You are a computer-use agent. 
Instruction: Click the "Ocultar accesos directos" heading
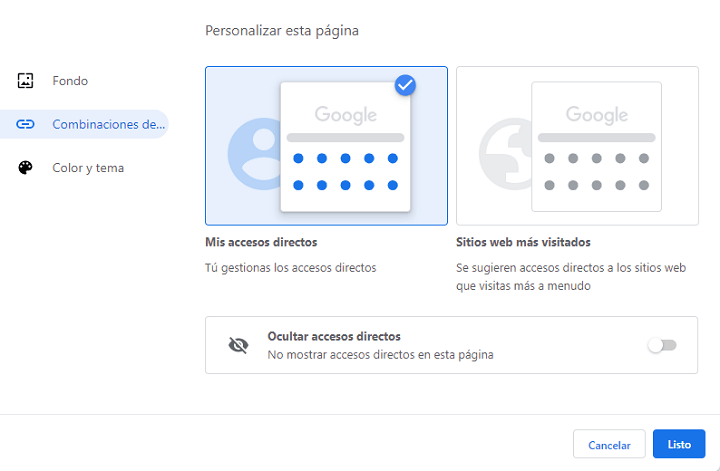click(334, 336)
